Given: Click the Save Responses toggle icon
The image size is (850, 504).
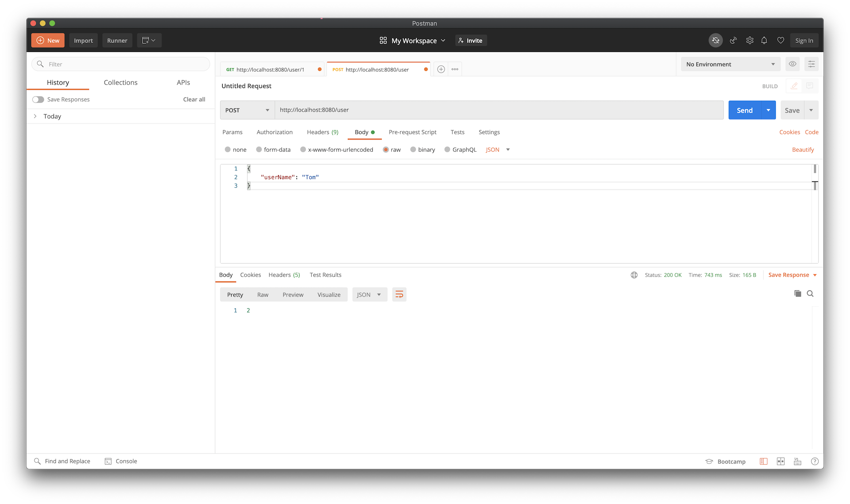Looking at the screenshot, I should coord(39,100).
